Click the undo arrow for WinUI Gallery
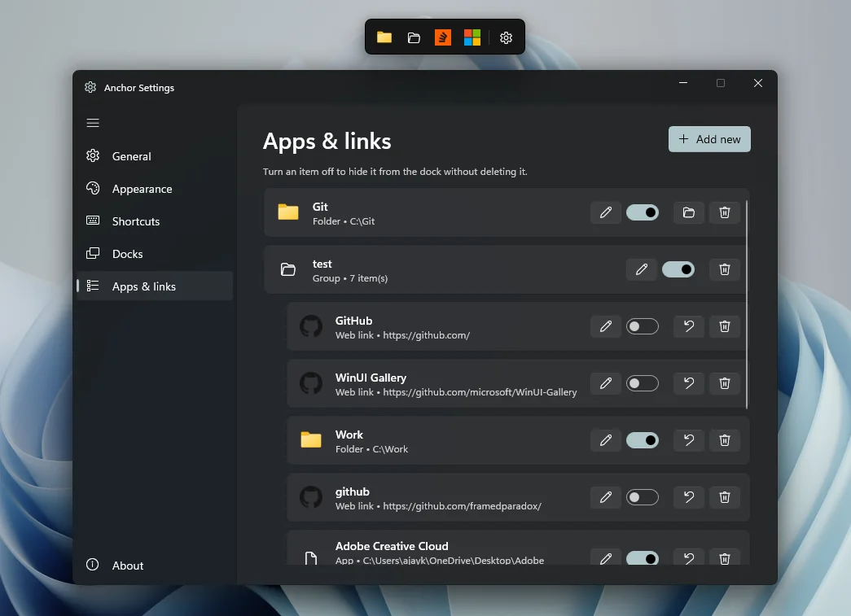The image size is (851, 616). (689, 383)
